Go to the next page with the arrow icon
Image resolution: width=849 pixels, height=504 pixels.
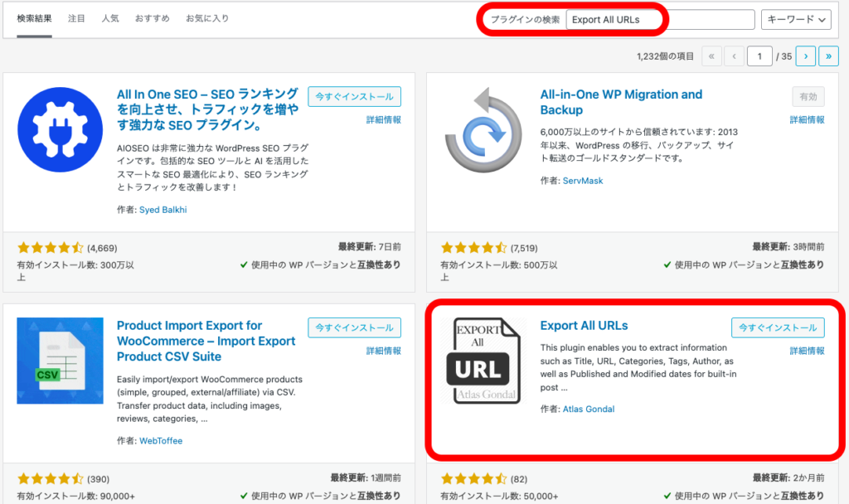(x=805, y=56)
